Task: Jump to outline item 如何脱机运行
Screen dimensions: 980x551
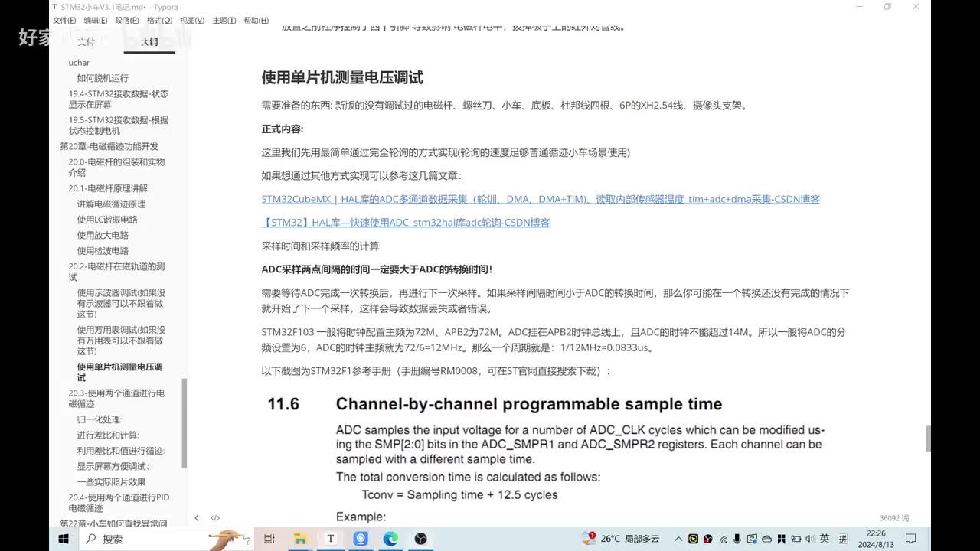Action: coord(103,78)
